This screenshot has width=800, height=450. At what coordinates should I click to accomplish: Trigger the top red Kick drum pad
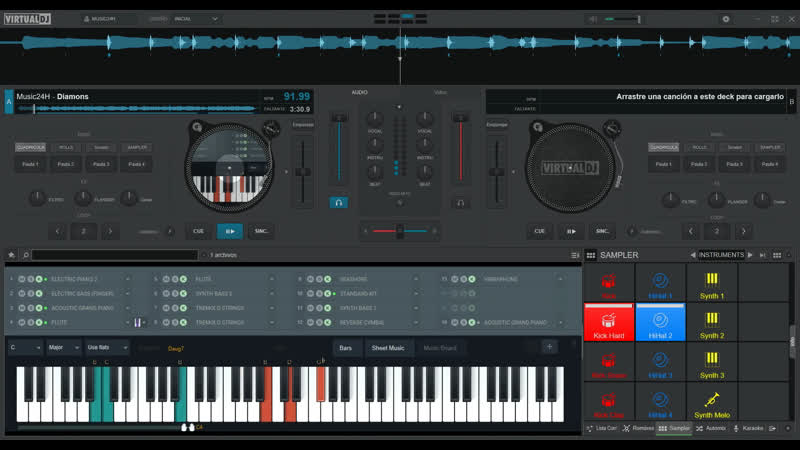(x=609, y=283)
